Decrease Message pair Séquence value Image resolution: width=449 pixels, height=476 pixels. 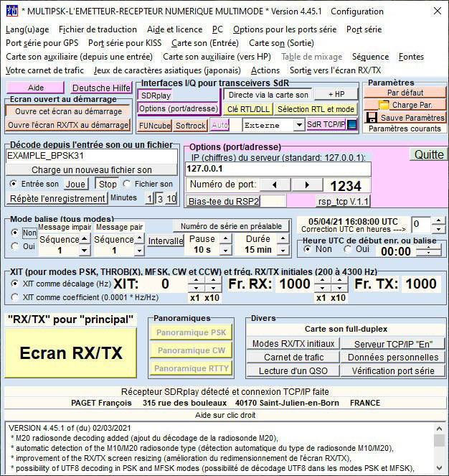coord(139,251)
